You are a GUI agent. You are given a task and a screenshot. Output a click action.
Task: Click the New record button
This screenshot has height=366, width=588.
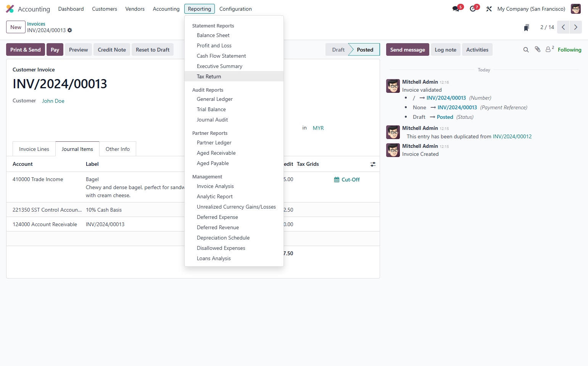16,27
